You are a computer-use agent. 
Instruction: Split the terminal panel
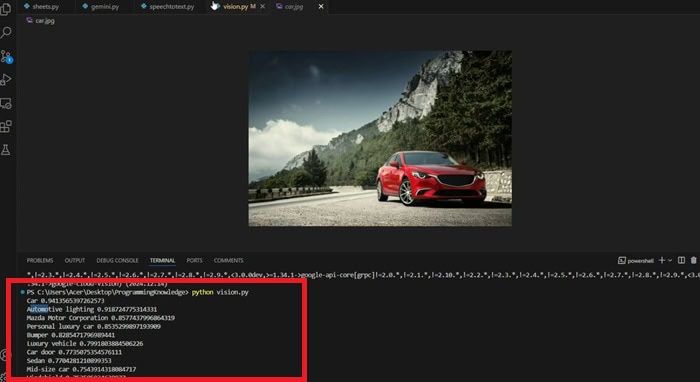tap(681, 260)
